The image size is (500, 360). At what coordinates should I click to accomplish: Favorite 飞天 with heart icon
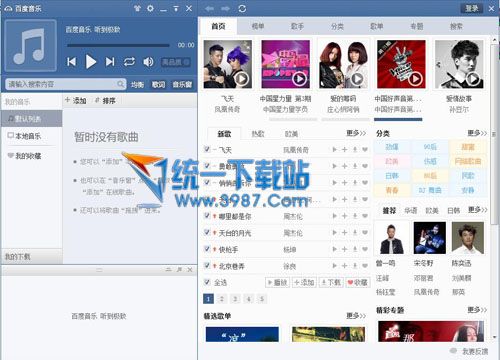pos(365,149)
